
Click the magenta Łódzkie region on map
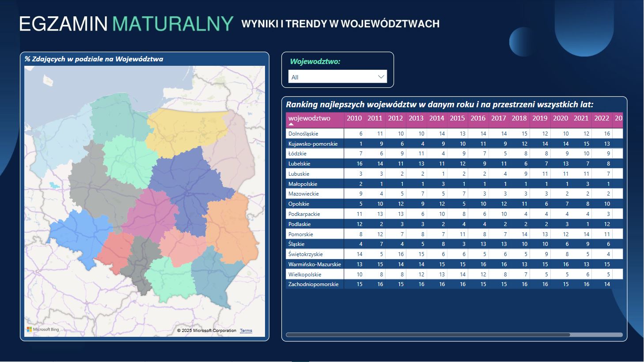pos(150,214)
